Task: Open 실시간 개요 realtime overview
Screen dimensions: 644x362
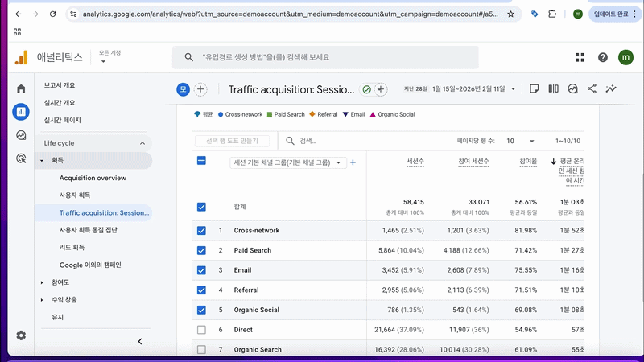Action: 60,103
